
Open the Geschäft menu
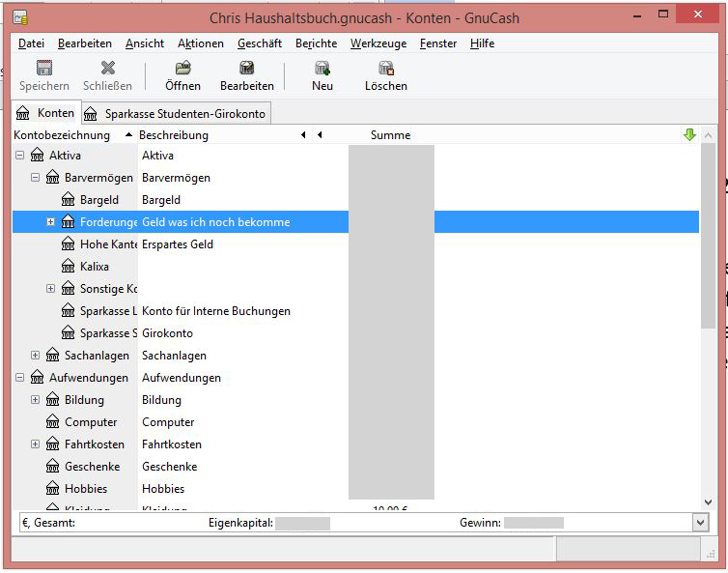tap(260, 43)
